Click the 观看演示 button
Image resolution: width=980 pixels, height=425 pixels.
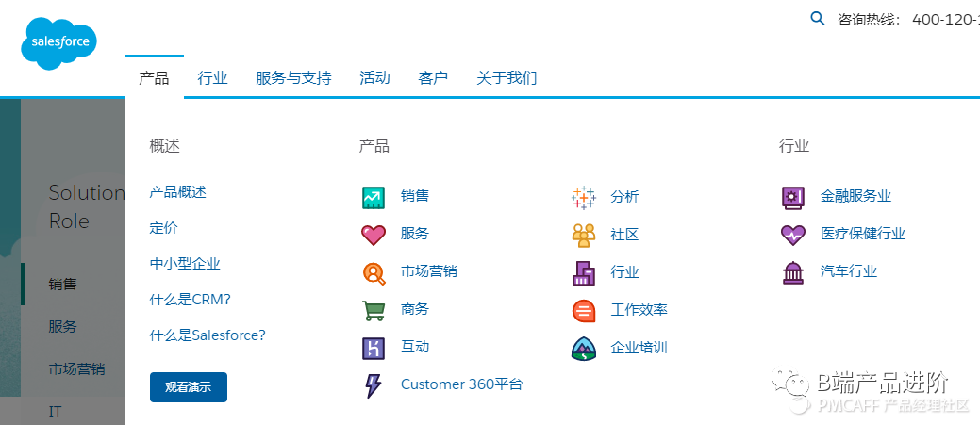tap(188, 387)
